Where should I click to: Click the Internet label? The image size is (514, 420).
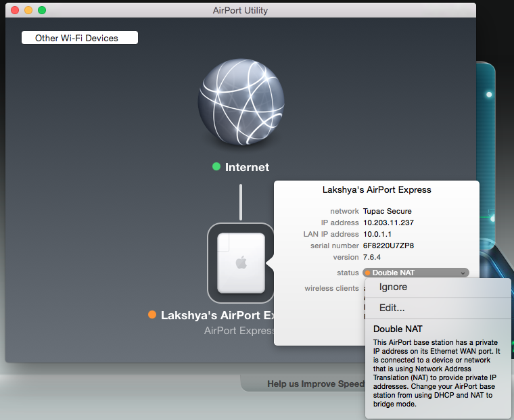click(247, 167)
